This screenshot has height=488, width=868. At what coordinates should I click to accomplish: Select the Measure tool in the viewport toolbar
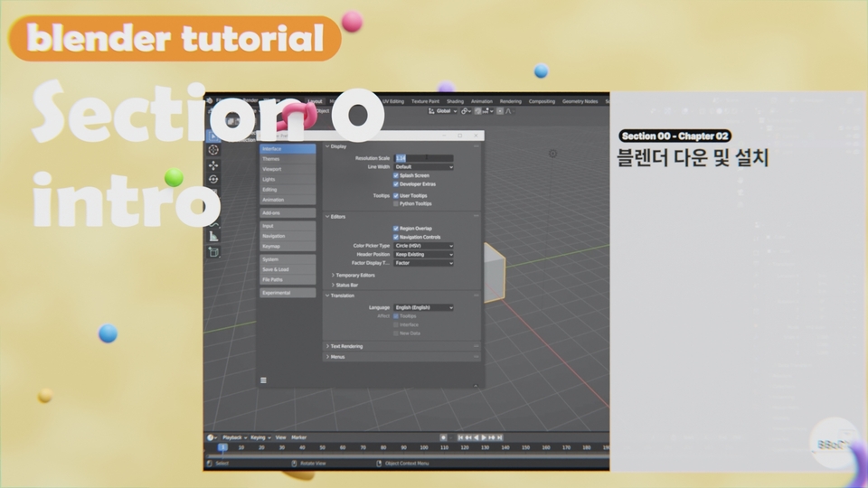[213, 237]
